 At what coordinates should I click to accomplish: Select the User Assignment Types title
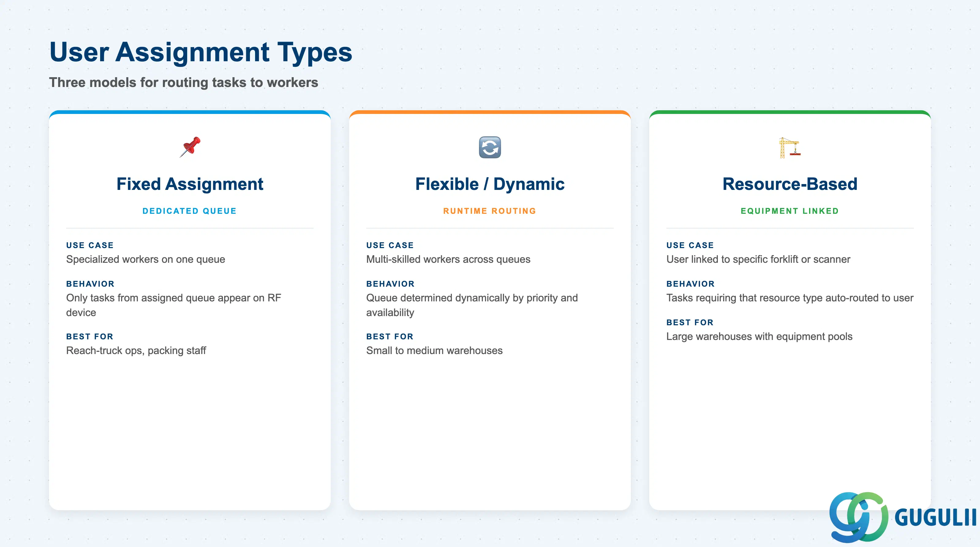coord(201,52)
